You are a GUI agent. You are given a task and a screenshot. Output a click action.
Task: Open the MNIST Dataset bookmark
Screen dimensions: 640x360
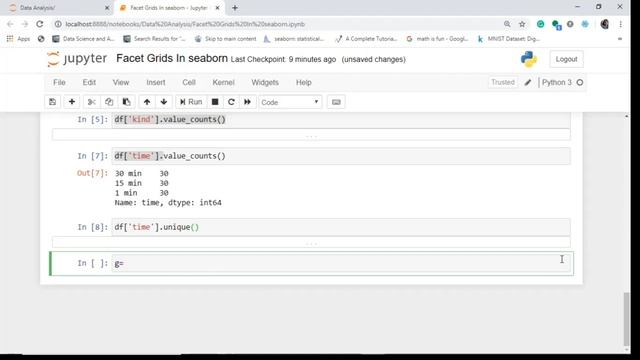[x=509, y=39]
